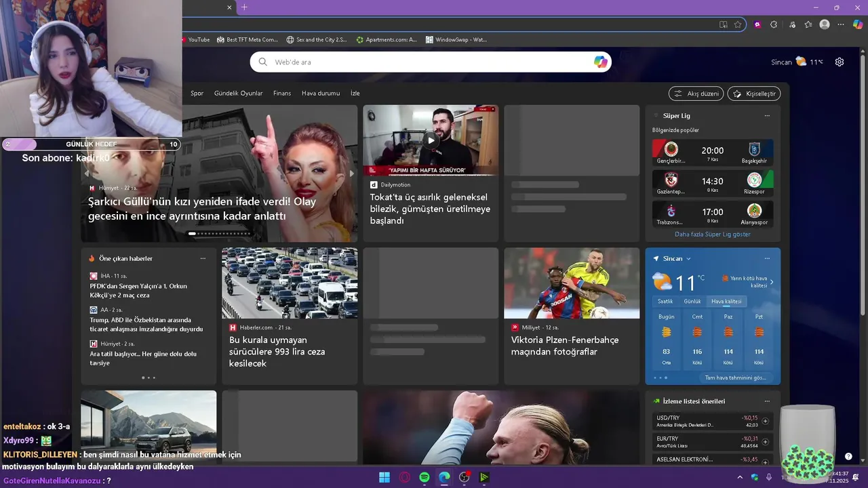
Task: Expand the Sincan location dropdown
Action: click(688, 259)
